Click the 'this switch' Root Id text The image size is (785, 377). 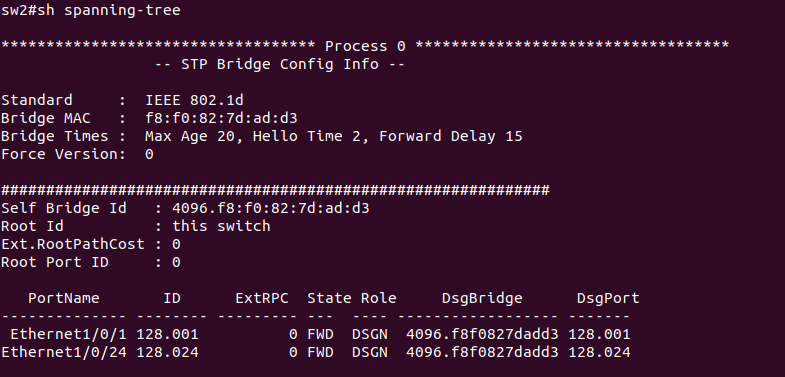pos(221,226)
